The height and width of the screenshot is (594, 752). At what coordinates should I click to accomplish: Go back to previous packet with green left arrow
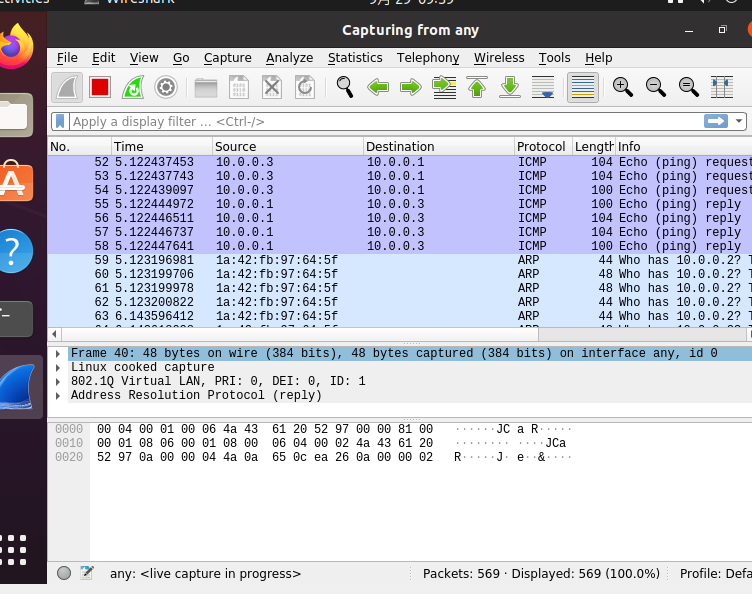pos(378,87)
